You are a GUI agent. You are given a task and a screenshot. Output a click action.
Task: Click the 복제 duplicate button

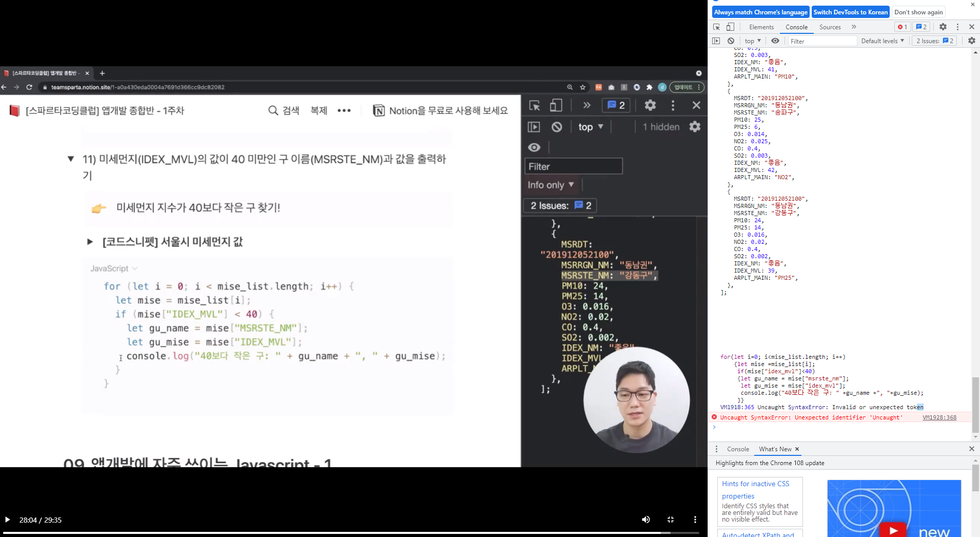(319, 110)
